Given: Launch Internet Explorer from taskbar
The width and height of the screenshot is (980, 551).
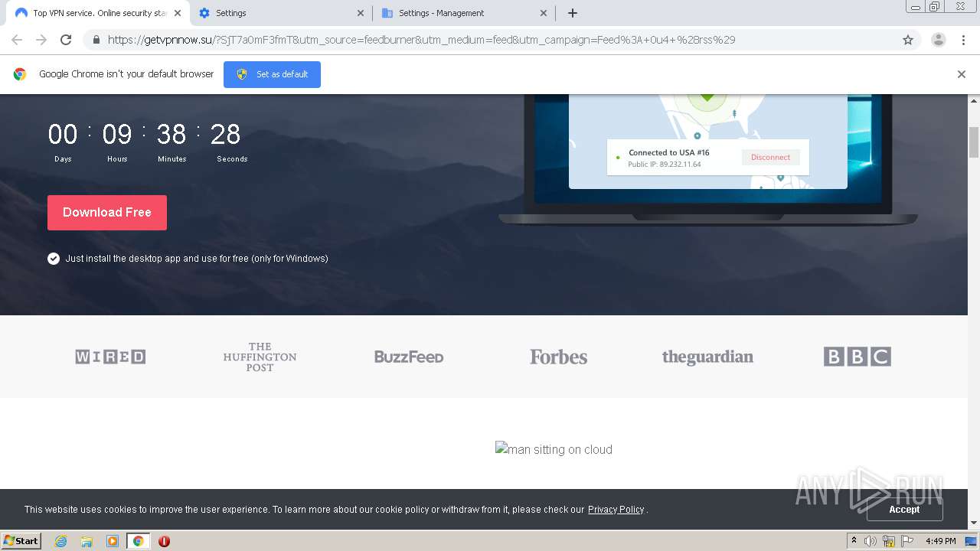Looking at the screenshot, I should (60, 541).
